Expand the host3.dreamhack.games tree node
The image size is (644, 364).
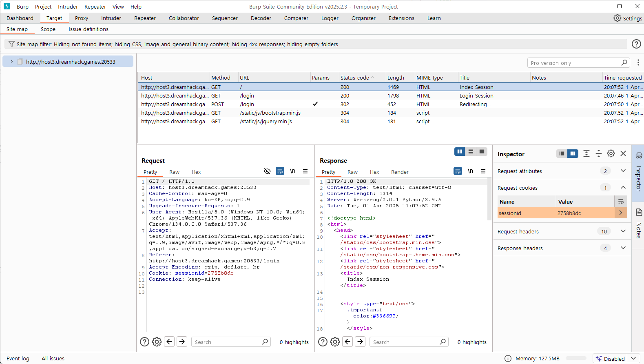pyautogui.click(x=12, y=62)
